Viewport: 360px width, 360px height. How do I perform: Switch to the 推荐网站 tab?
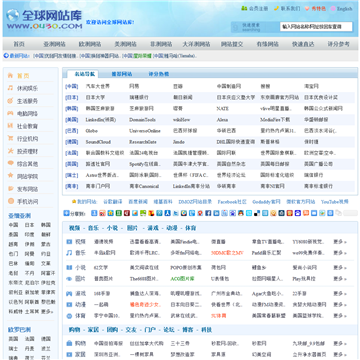click(x=121, y=74)
